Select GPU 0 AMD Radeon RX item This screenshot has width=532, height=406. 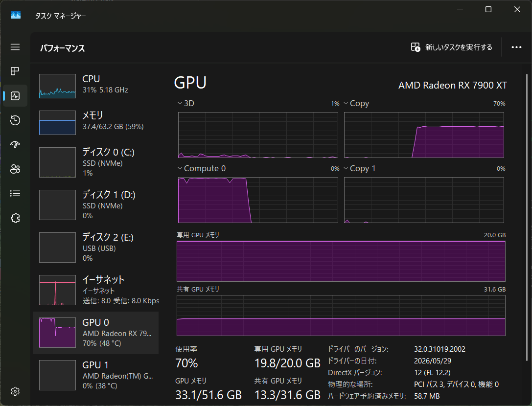[95, 333]
